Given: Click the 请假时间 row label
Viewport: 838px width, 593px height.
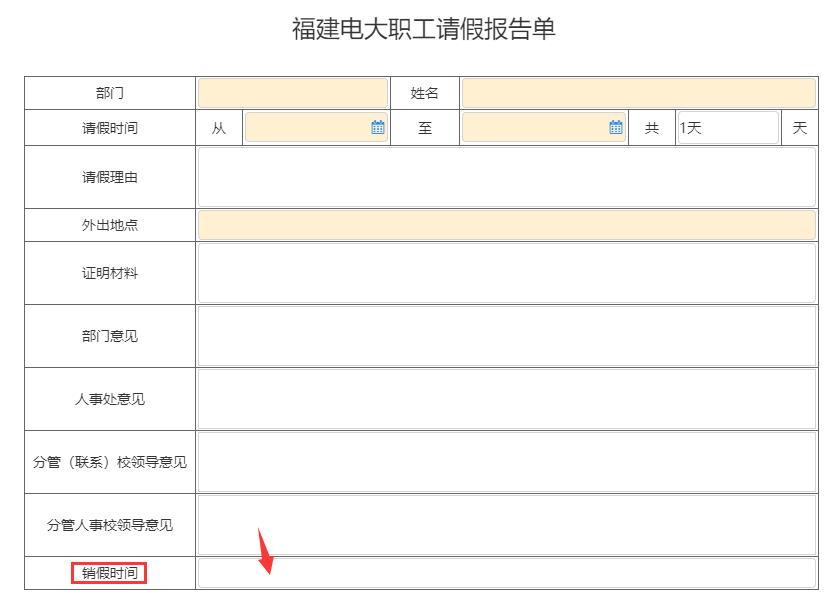Looking at the screenshot, I should 110,128.
